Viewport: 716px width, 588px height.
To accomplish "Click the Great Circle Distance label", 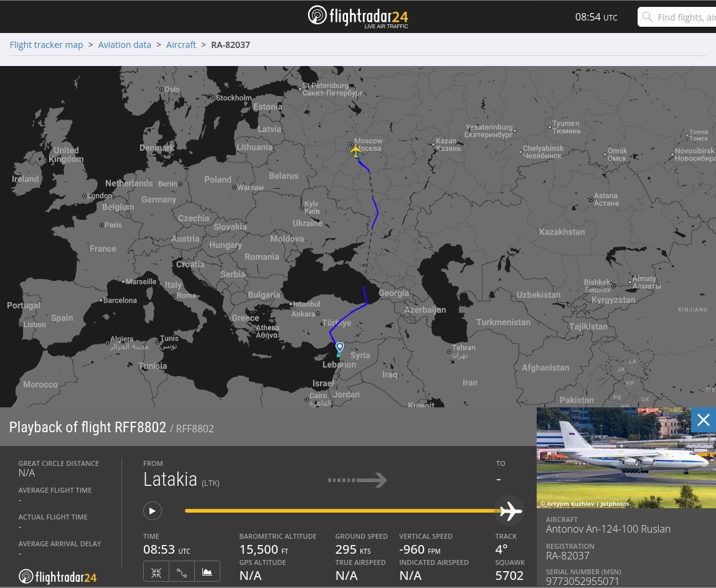I will 59,463.
